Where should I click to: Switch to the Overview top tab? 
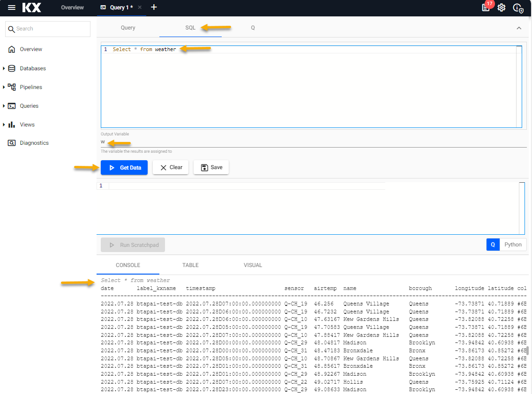coord(72,7)
